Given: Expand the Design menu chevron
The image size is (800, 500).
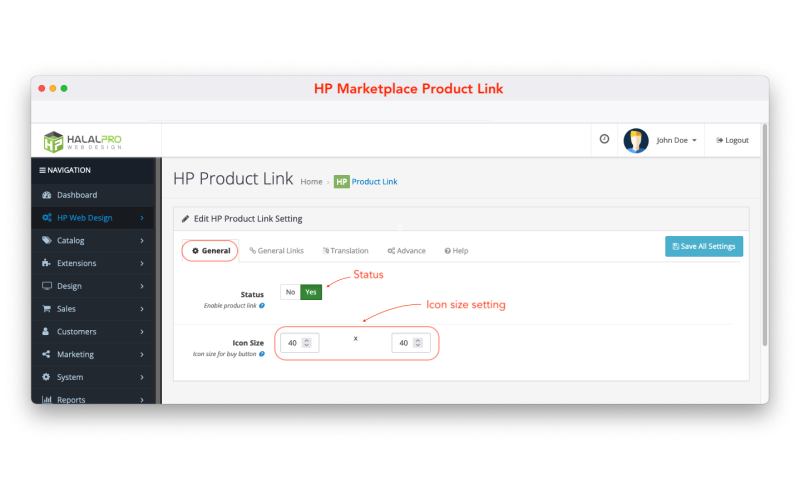Looking at the screenshot, I should [x=142, y=286].
